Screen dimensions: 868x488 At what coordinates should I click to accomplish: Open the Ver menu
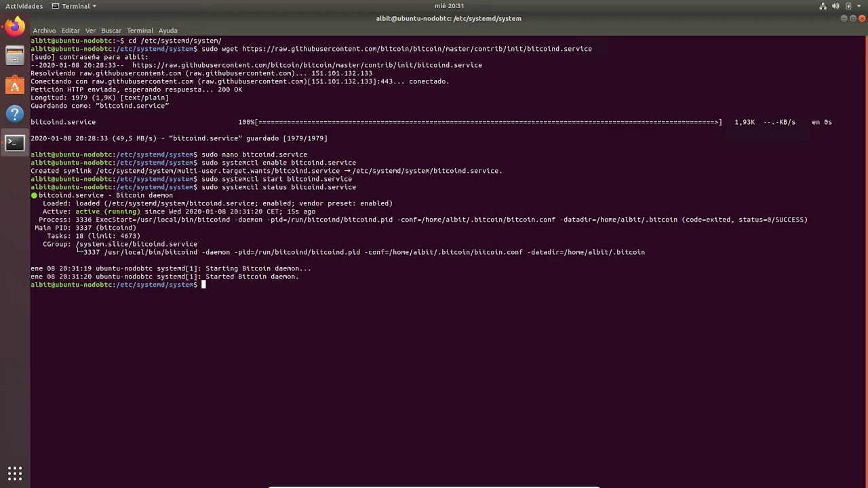tap(90, 30)
